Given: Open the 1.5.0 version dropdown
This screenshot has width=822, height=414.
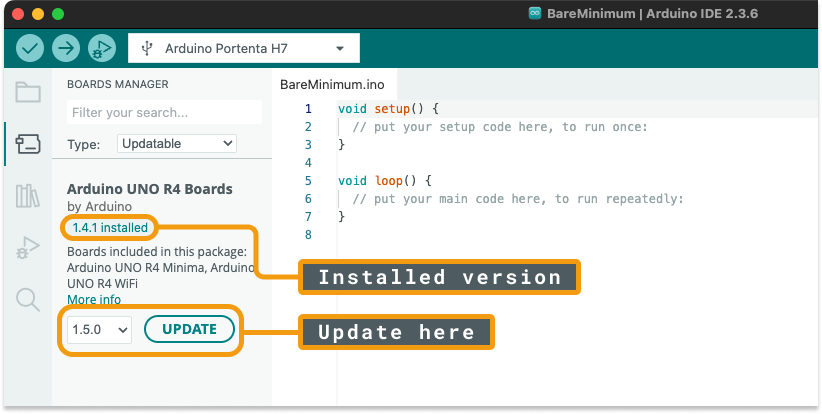Looking at the screenshot, I should (x=100, y=330).
